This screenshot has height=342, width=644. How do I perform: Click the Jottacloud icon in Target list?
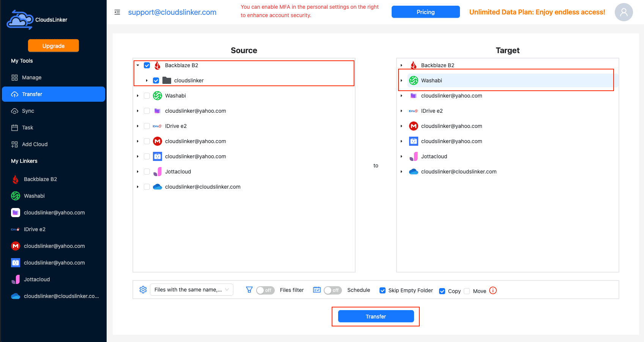414,156
